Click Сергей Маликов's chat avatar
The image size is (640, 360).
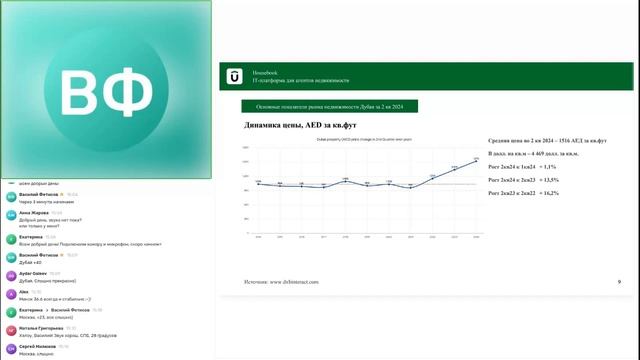point(11,349)
